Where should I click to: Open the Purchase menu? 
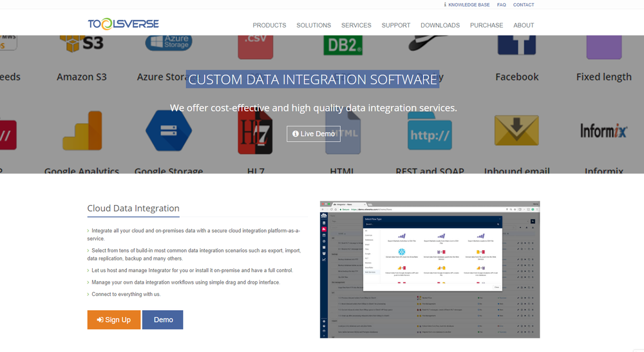487,26
